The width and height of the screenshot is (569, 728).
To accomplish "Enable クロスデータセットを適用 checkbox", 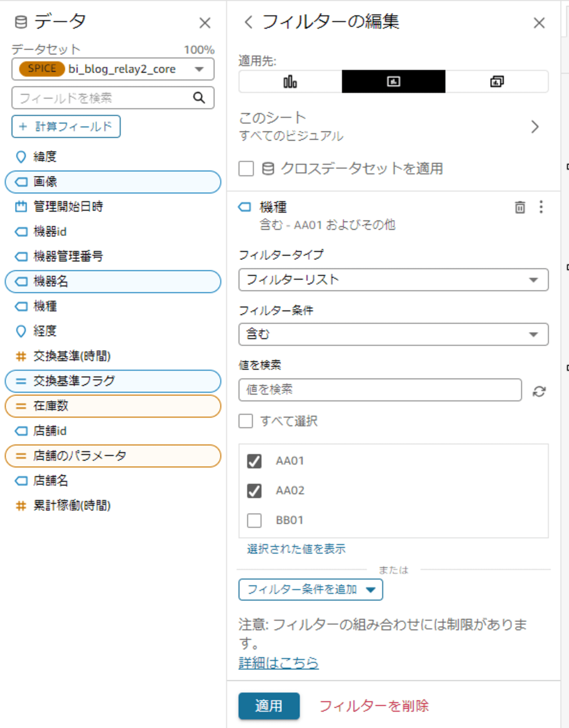I will click(x=246, y=169).
